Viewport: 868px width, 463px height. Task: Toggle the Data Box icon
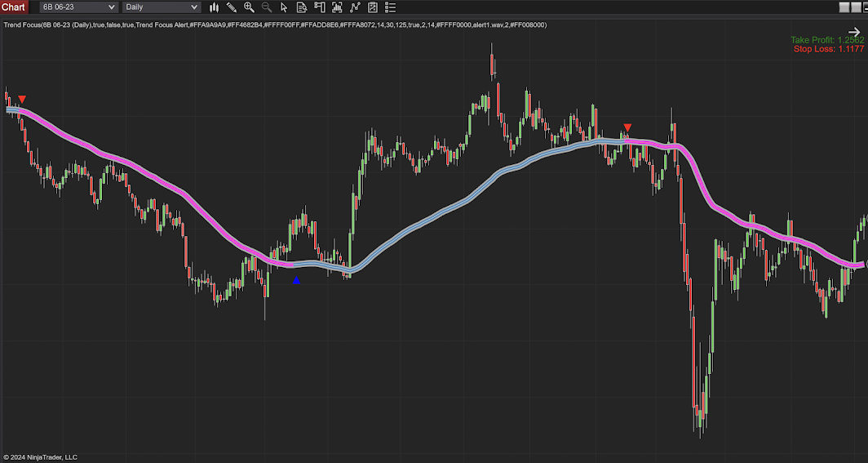point(302,7)
